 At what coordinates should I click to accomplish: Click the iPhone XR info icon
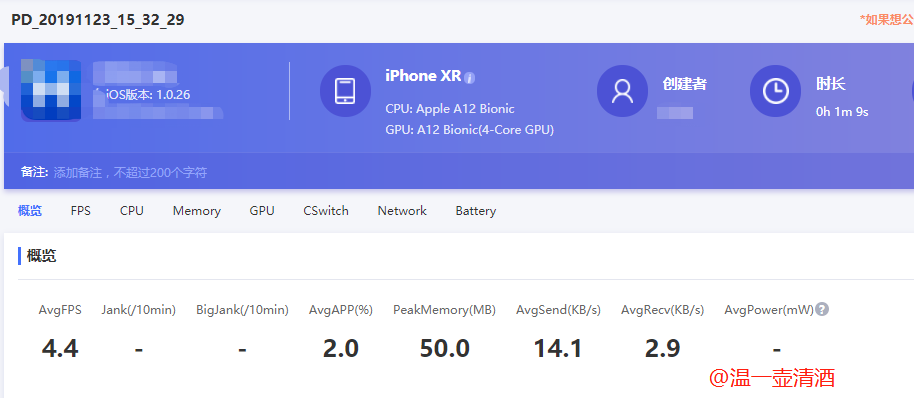470,78
